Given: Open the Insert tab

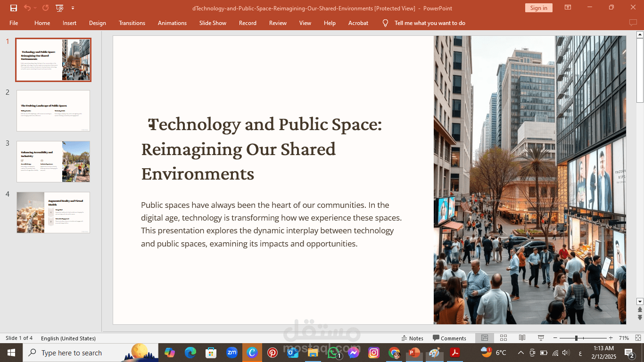Looking at the screenshot, I should (69, 23).
